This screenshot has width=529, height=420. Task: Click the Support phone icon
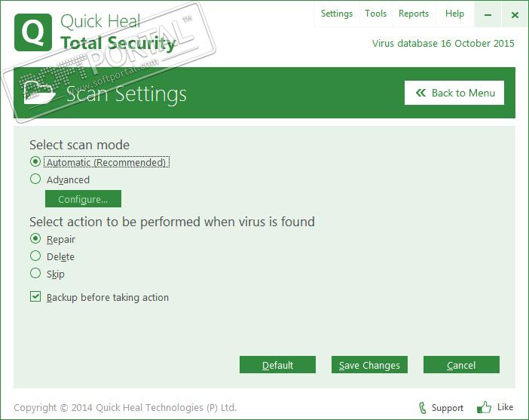[422, 408]
